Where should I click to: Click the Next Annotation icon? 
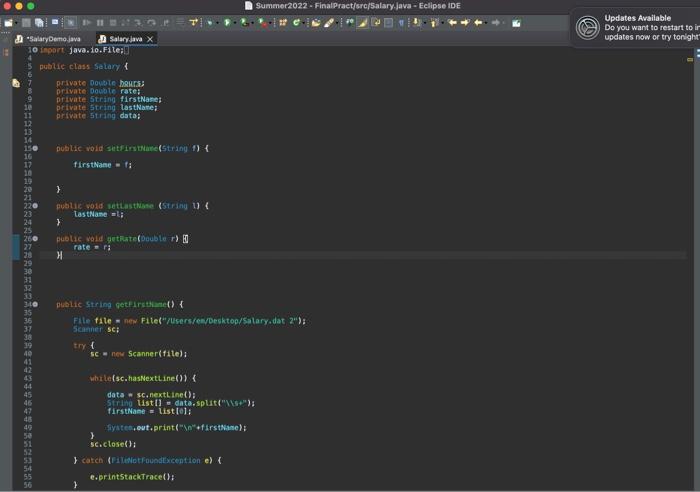tap(416, 22)
